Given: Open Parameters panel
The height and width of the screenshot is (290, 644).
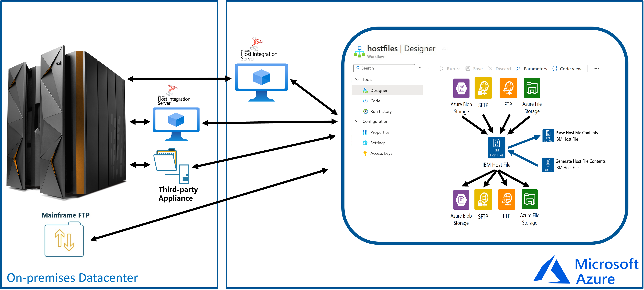Looking at the screenshot, I should [532, 68].
